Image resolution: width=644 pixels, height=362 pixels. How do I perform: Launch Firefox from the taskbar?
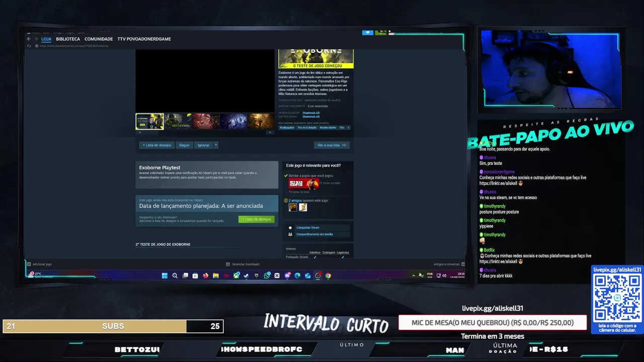205,276
